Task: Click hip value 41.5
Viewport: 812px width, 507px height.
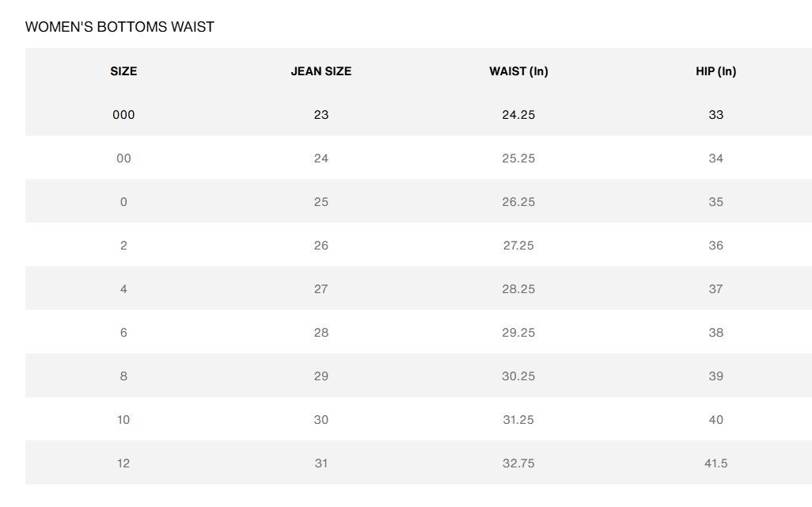Action: click(715, 463)
